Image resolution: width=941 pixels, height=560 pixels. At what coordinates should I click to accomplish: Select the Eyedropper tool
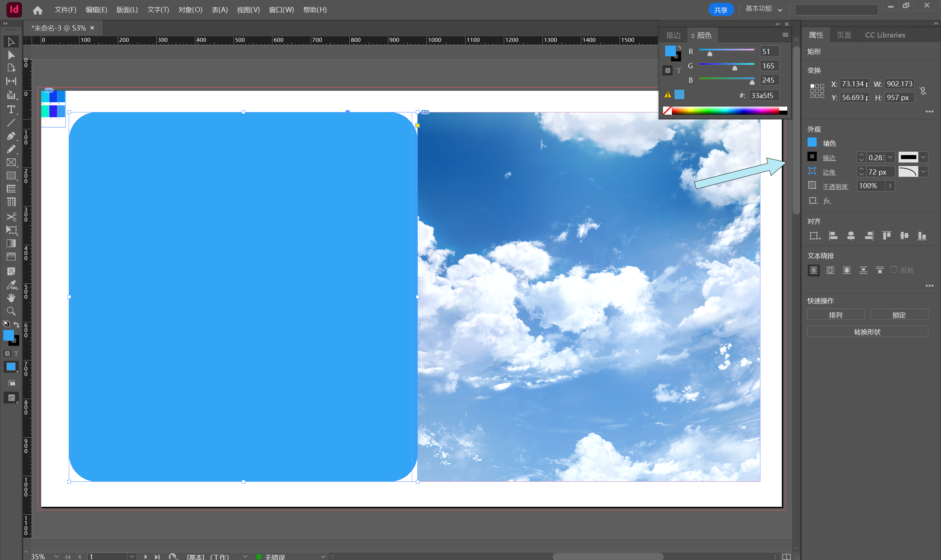coord(11,285)
